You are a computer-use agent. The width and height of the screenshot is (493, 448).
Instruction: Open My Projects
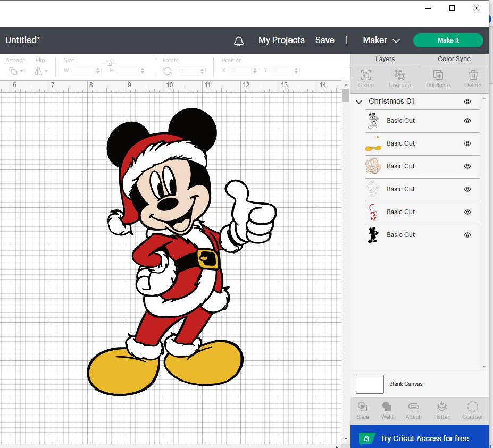[281, 40]
